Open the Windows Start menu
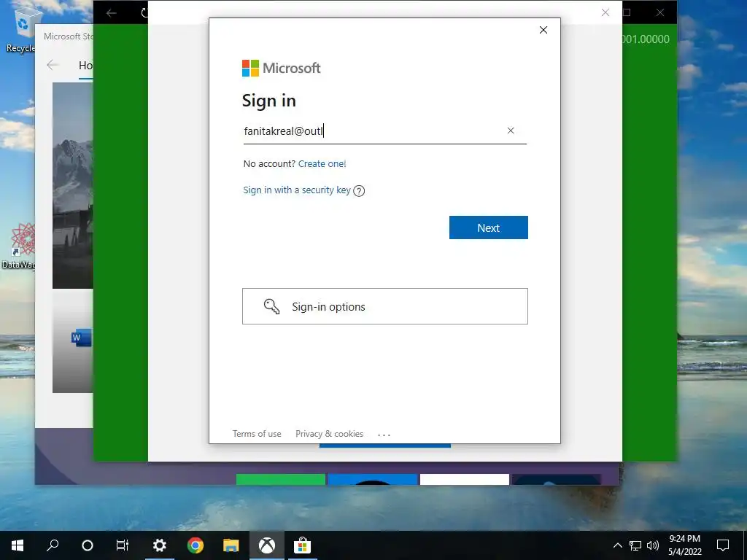747x560 pixels. click(x=18, y=545)
